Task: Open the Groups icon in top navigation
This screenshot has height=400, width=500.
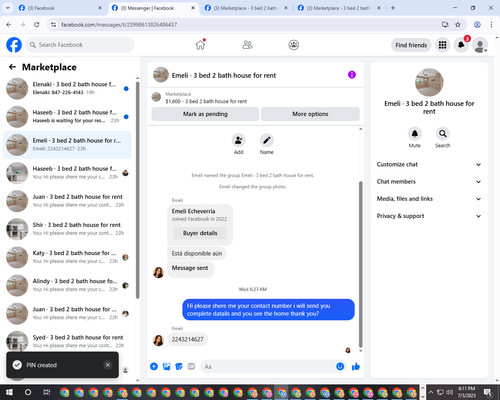Action: (x=293, y=45)
